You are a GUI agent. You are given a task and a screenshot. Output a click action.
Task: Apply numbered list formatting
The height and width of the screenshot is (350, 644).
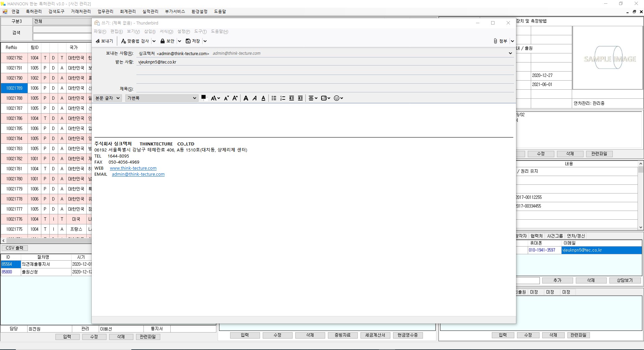tap(283, 98)
